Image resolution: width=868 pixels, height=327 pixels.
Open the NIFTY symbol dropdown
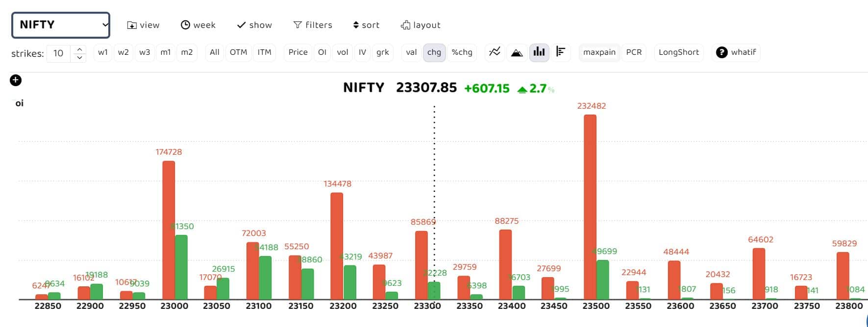[x=61, y=25]
